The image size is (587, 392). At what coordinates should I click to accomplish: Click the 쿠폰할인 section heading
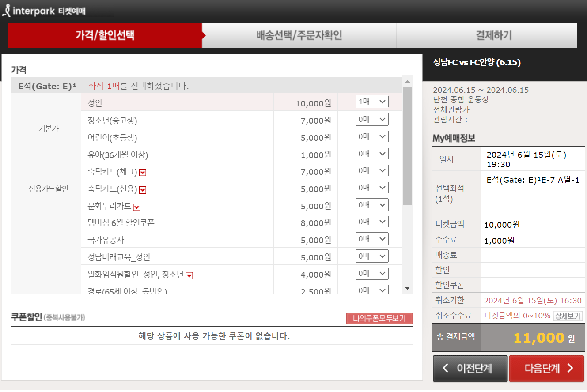[27, 317]
